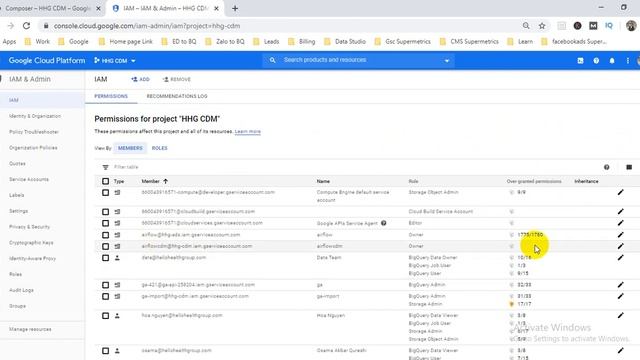Edit the airflow Owner member row

(620, 235)
